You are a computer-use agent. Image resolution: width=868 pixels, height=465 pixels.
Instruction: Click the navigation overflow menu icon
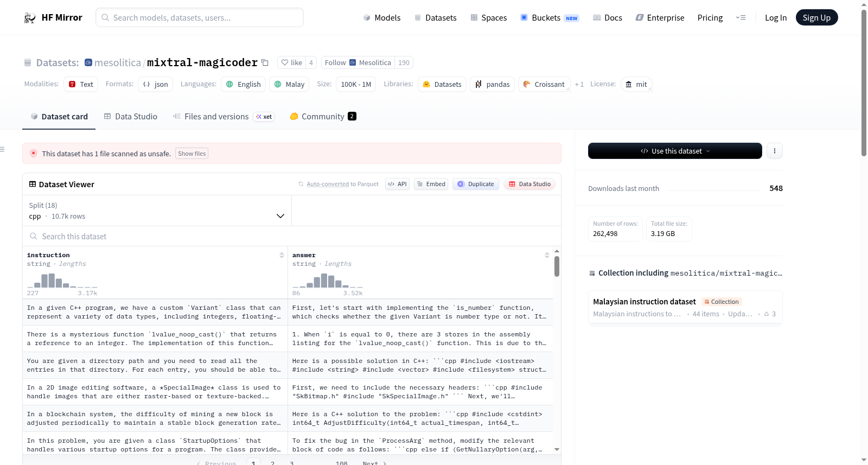(x=741, y=17)
